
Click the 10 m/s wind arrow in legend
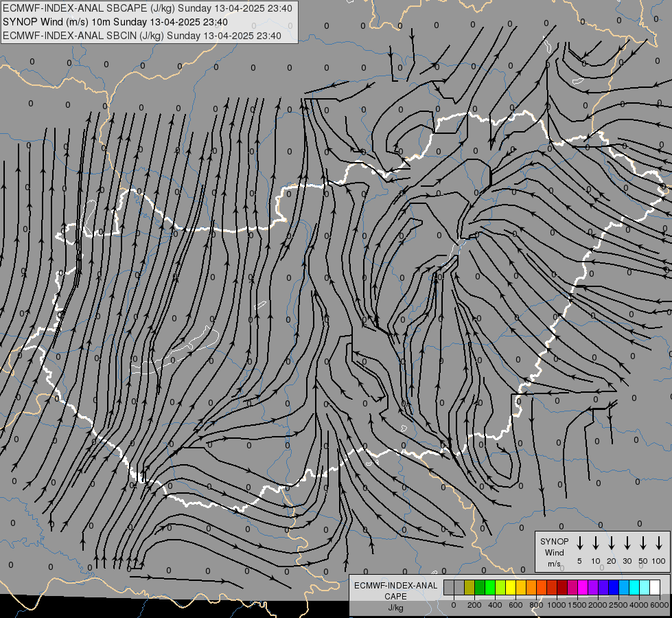point(595,543)
